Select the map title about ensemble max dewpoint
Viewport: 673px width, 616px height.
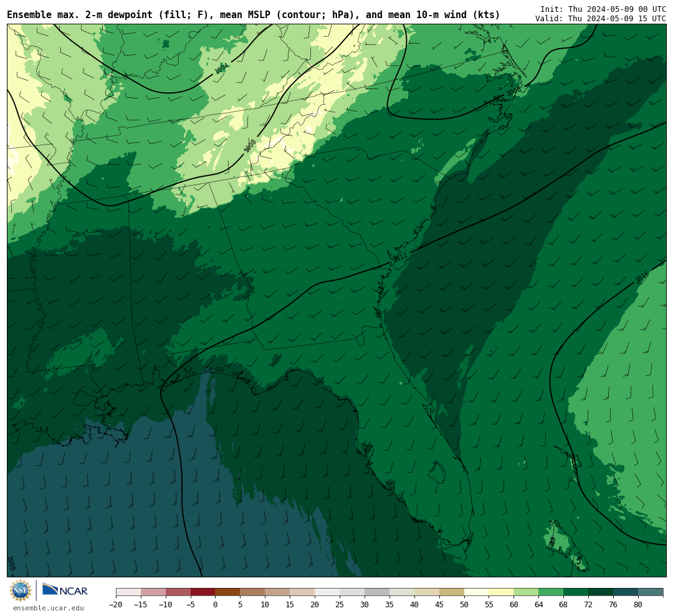[253, 15]
